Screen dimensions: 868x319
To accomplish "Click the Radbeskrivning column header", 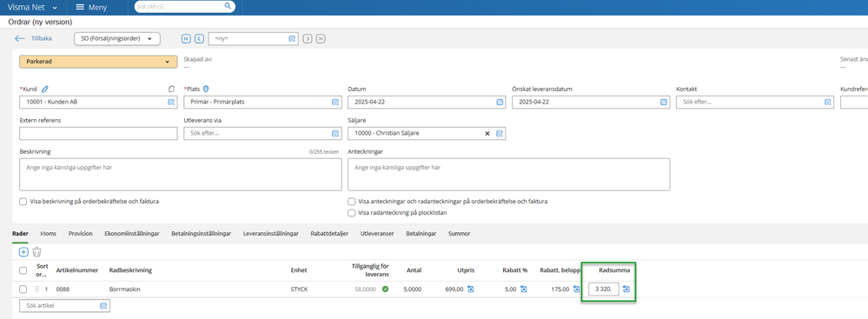I will point(130,270).
